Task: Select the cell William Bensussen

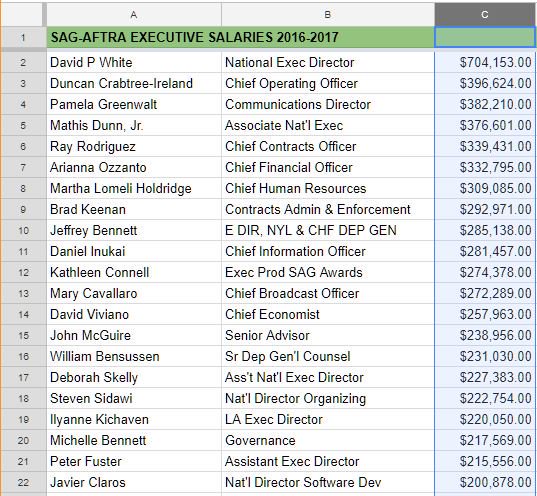Action: [x=134, y=356]
